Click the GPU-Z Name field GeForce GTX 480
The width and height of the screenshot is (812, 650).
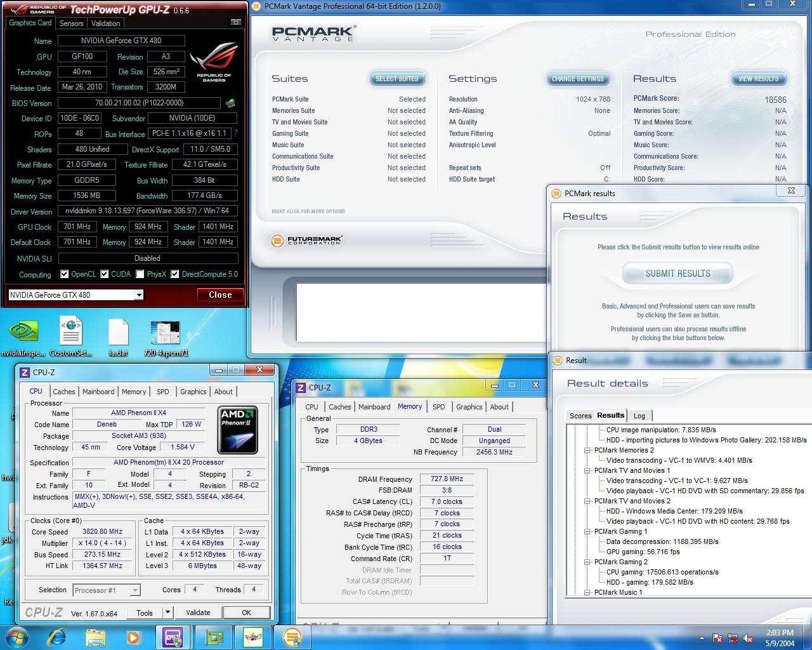pyautogui.click(x=121, y=40)
